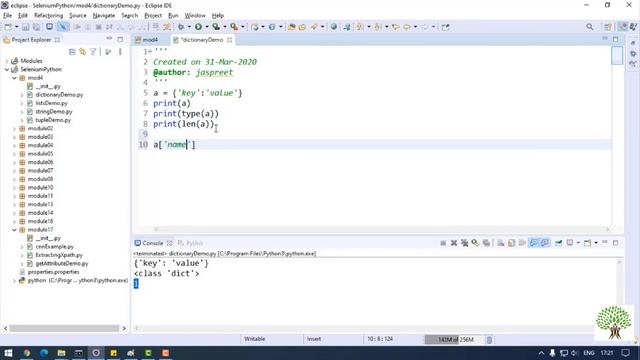The image size is (640, 360).
Task: Open the Project Explorer View Menu
Action: (120, 52)
